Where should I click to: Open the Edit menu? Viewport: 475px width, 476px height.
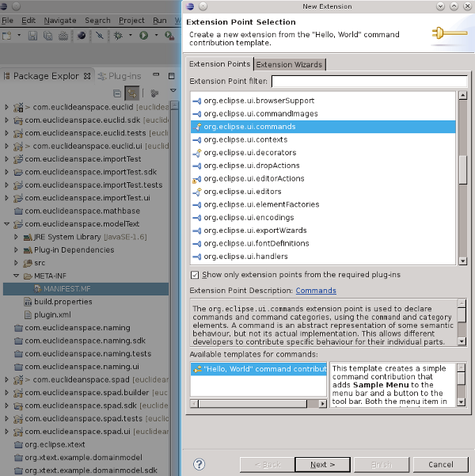[x=28, y=21]
